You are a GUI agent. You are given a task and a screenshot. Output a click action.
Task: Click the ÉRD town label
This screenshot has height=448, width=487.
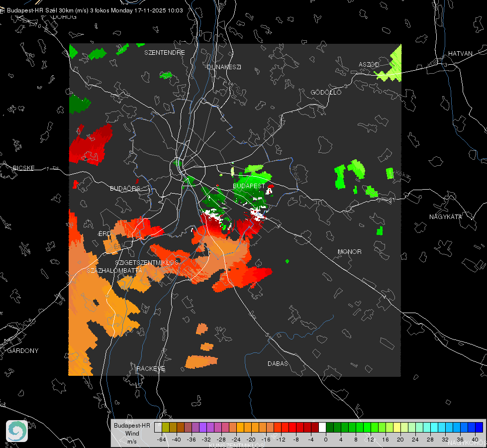click(x=104, y=234)
